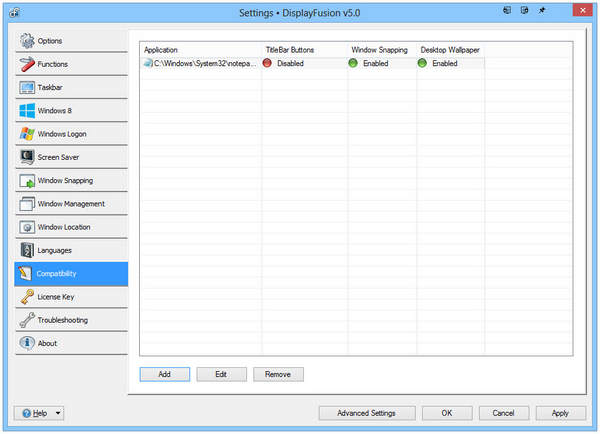
Task: Click the blue Help question mark icon
Action: [26, 413]
